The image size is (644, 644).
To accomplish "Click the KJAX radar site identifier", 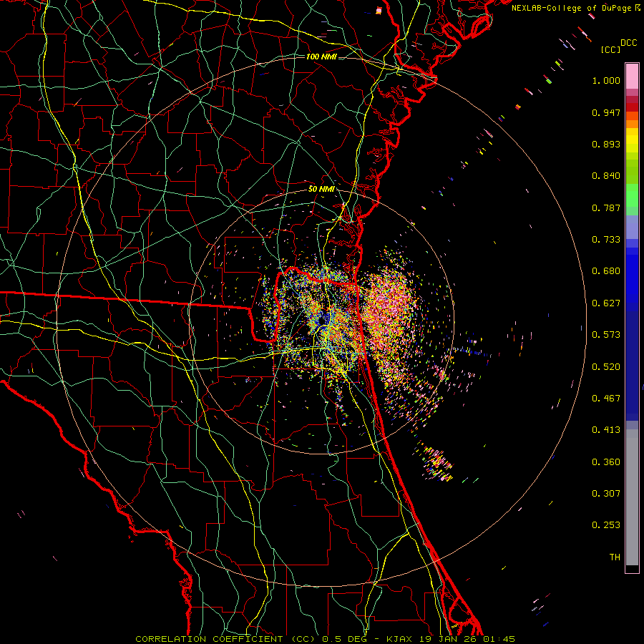I will [400, 639].
